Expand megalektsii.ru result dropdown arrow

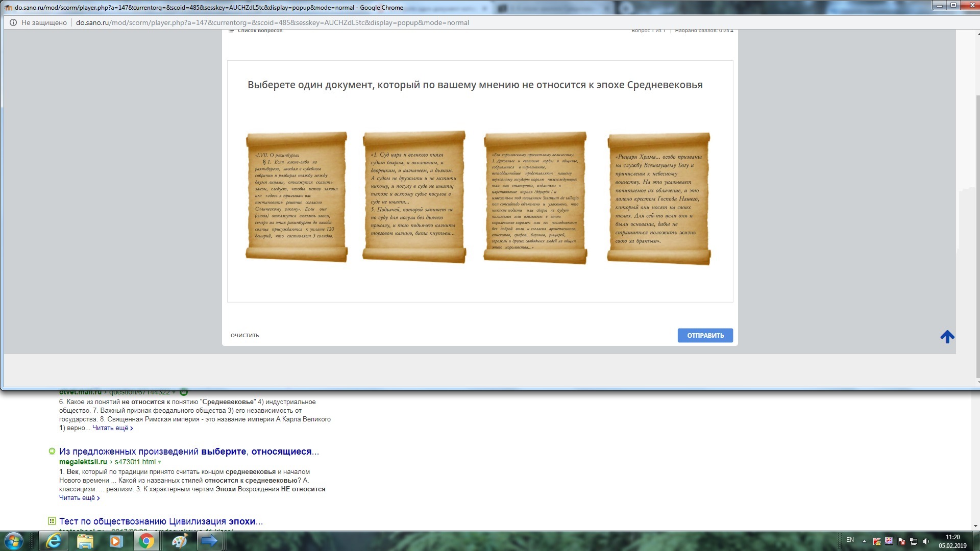pyautogui.click(x=159, y=462)
